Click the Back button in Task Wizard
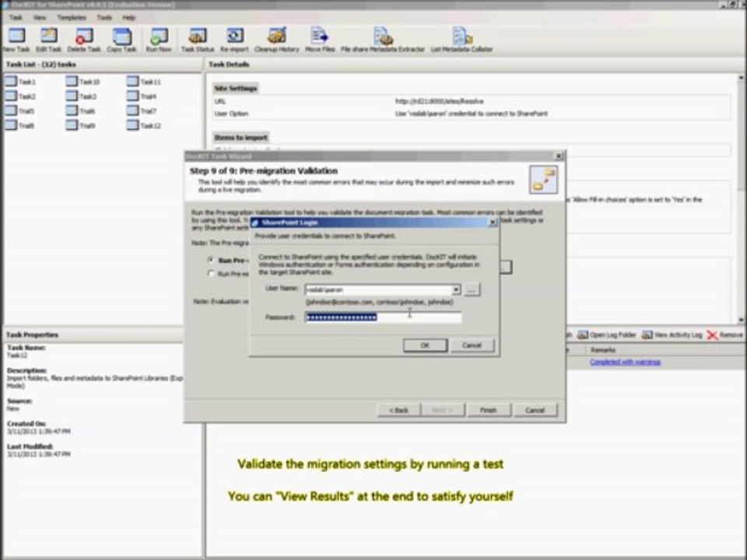Screen dimensions: 747x560 [398, 410]
